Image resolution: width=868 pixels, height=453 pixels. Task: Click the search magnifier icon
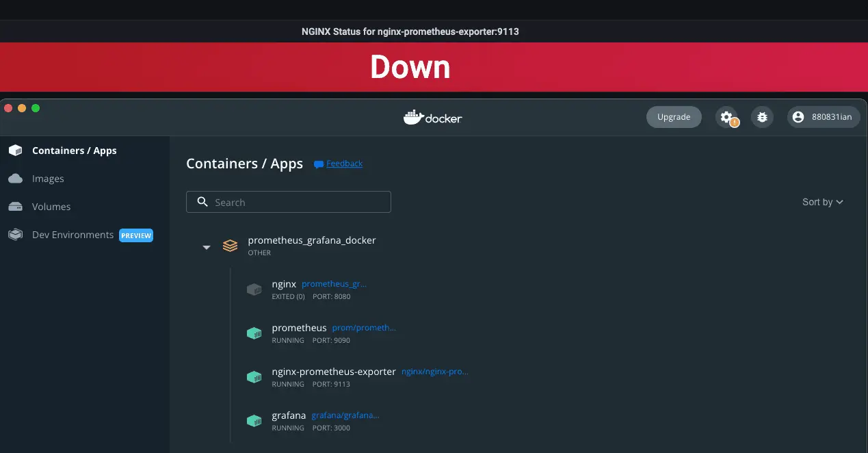point(202,201)
